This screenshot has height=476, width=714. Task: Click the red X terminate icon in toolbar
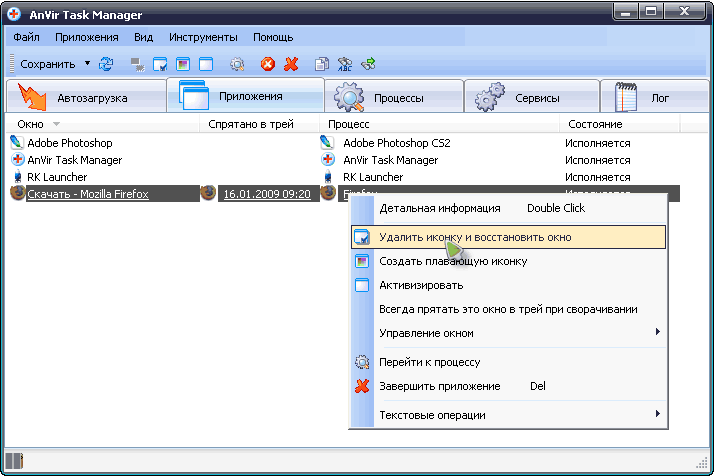[x=291, y=64]
